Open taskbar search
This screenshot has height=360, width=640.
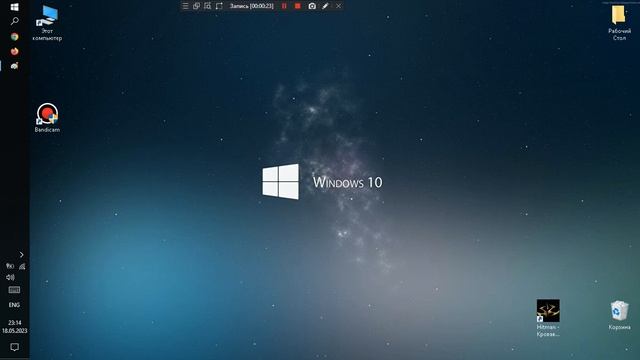pyautogui.click(x=15, y=21)
